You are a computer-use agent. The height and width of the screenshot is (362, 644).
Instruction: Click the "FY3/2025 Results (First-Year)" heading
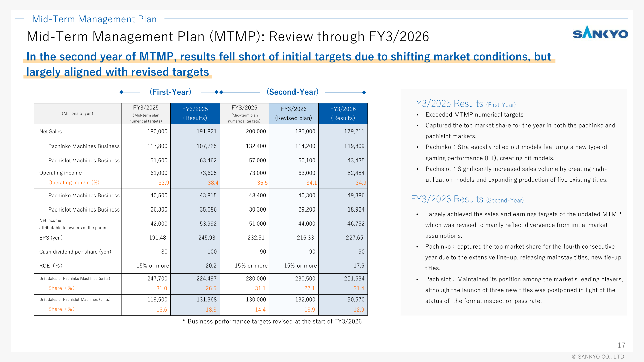463,104
